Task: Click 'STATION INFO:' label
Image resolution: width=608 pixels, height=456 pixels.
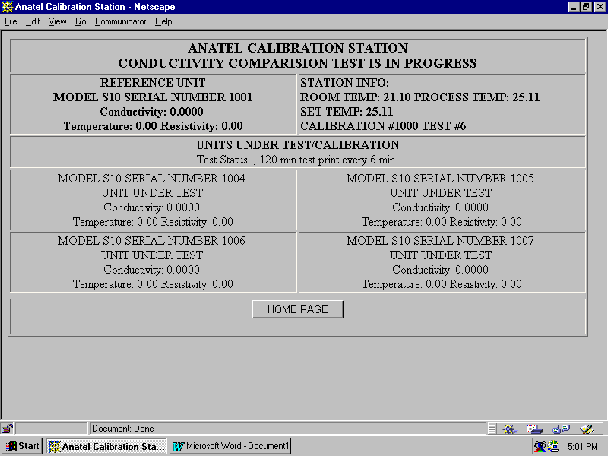Action: coord(344,83)
